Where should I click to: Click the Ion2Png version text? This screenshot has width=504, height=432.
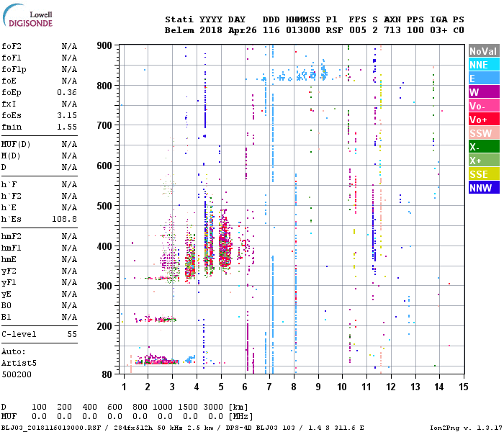pyautogui.click(x=466, y=428)
